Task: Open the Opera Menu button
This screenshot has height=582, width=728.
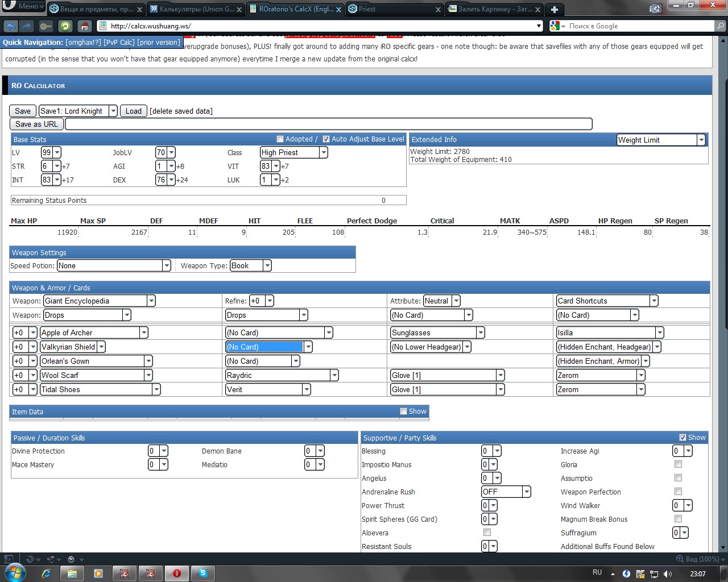Action: [x=23, y=7]
